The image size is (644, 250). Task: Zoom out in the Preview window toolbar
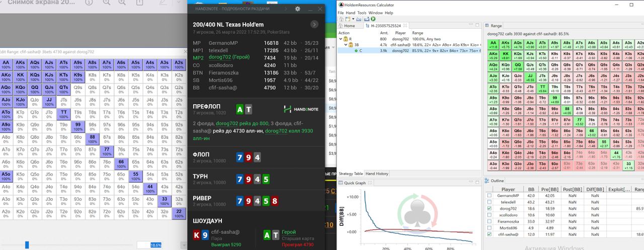107,2
